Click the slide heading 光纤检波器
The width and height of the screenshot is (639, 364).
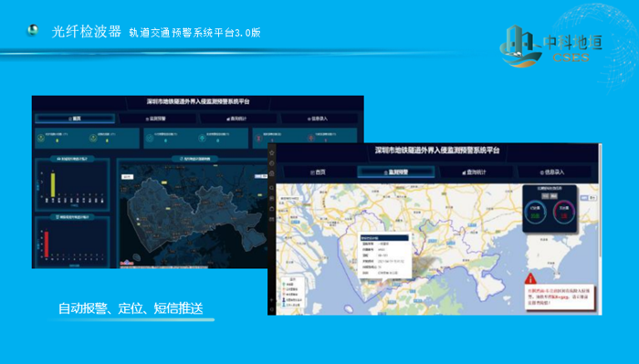coord(87,31)
